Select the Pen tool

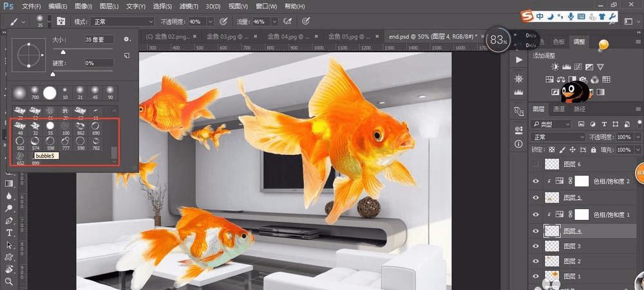pyautogui.click(x=9, y=221)
